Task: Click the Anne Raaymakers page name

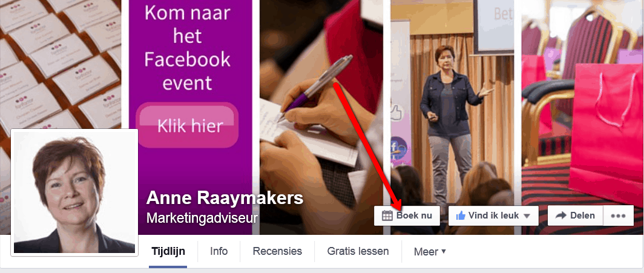Action: [x=225, y=199]
